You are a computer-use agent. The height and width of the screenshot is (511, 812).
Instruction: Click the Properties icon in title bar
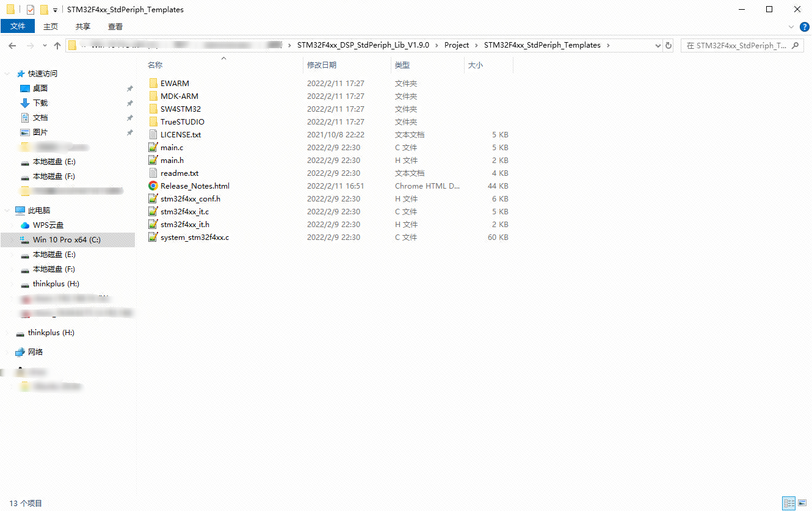31,10
